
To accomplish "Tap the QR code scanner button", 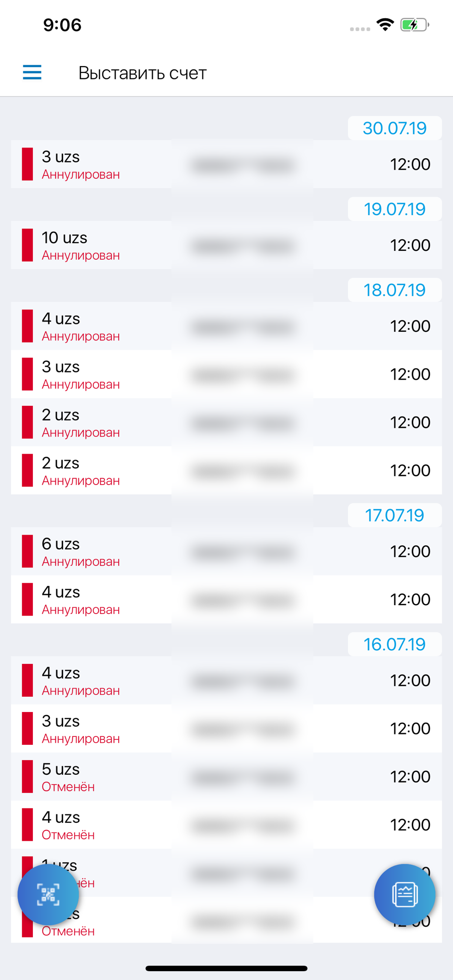I will [x=48, y=895].
